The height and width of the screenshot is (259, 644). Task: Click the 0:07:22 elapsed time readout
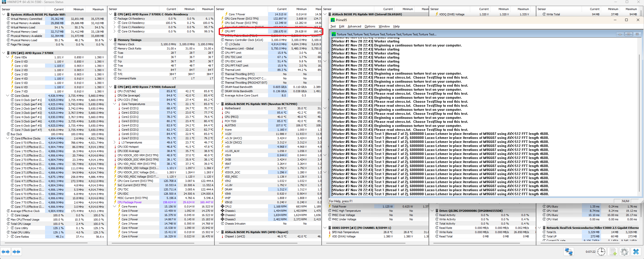590,251
